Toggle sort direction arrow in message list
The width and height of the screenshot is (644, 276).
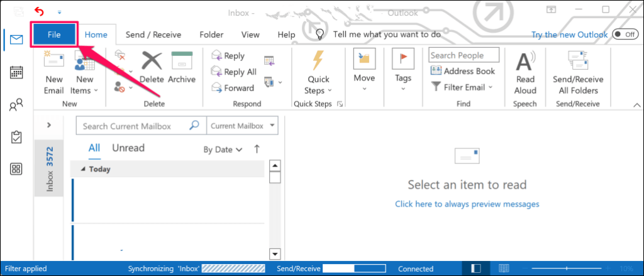(x=257, y=149)
